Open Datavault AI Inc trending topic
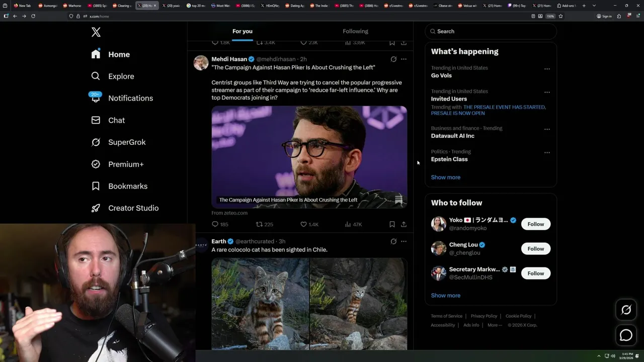 [453, 136]
